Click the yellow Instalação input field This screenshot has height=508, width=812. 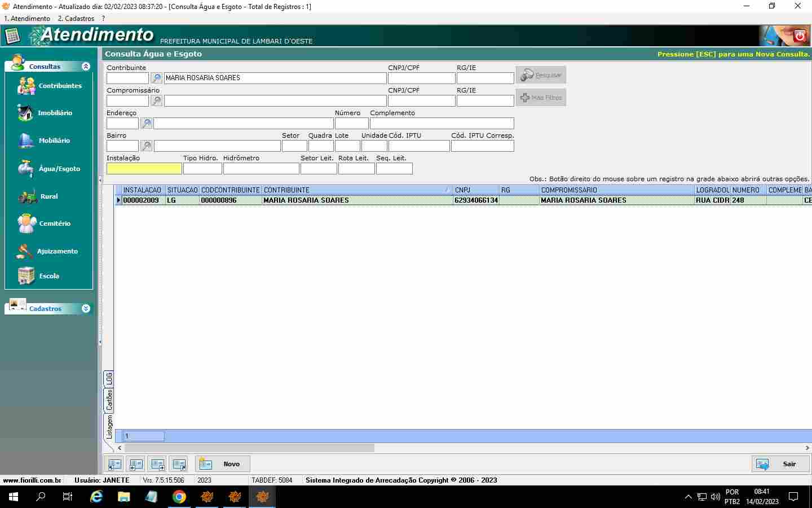click(x=144, y=169)
